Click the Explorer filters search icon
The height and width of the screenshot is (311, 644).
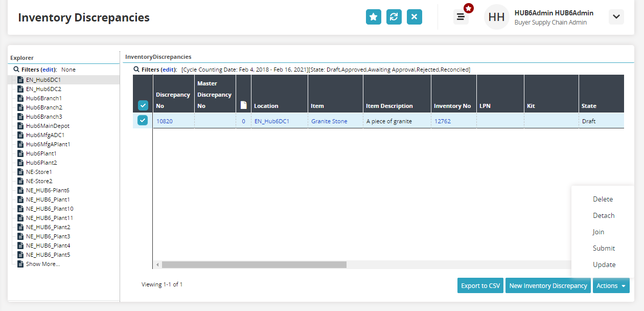pos(15,69)
